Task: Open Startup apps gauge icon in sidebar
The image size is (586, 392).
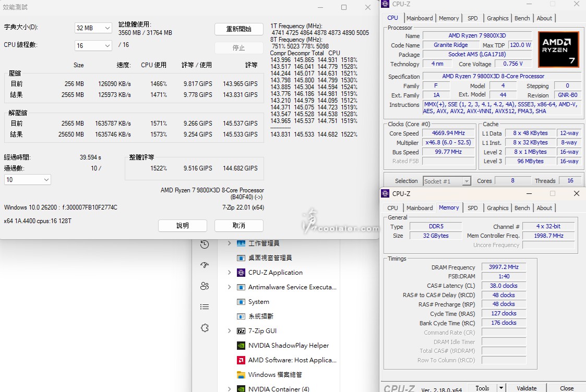Action: coord(205,265)
